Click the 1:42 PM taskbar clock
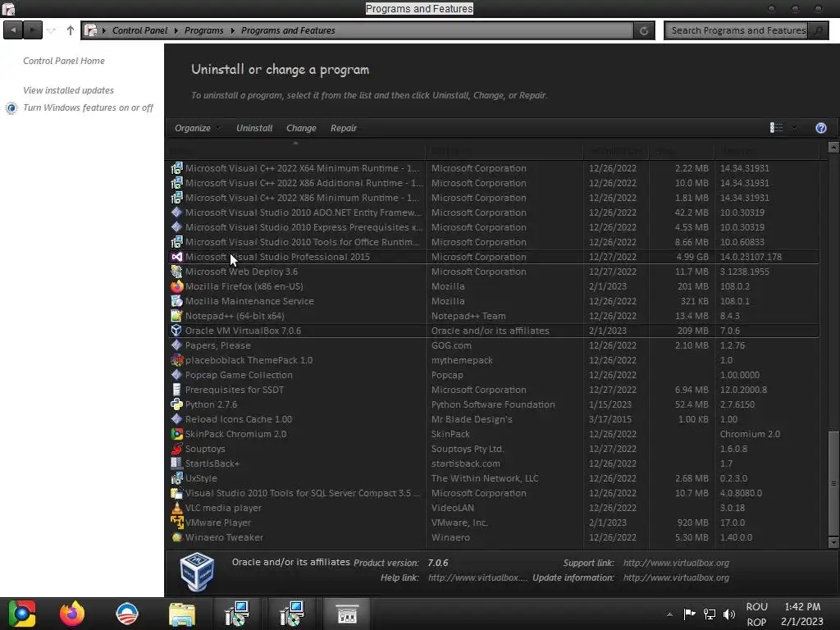The height and width of the screenshot is (630, 840). click(802, 606)
